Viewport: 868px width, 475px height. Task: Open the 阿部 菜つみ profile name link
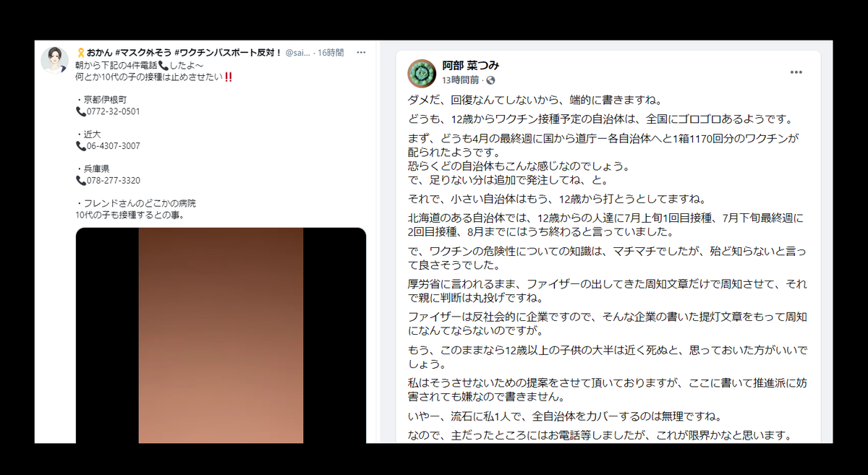pos(471,65)
